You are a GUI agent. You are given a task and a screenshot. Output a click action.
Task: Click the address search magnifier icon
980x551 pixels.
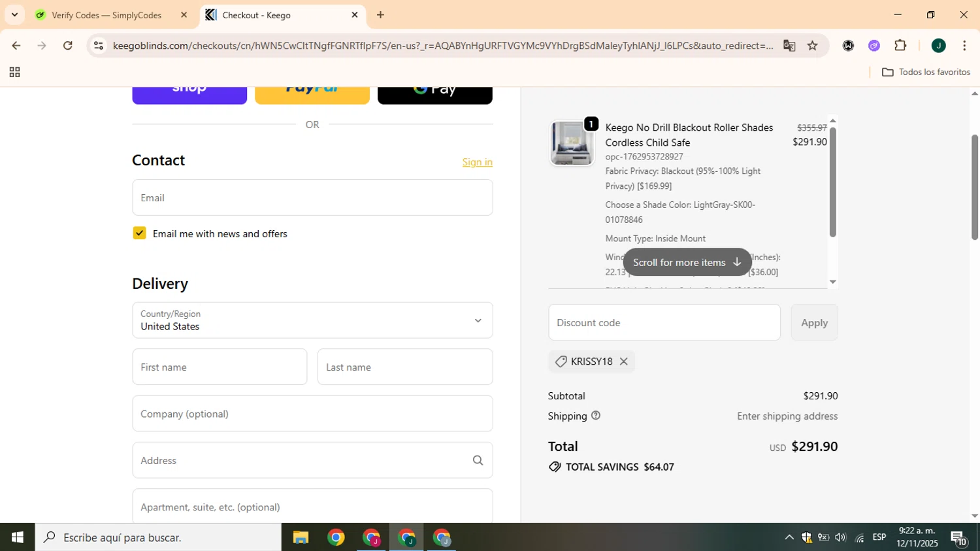pyautogui.click(x=478, y=460)
